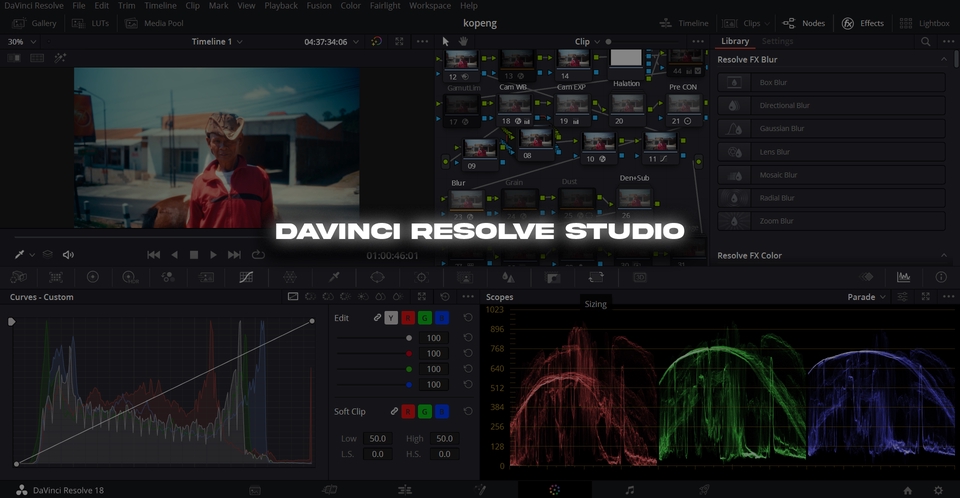The height and width of the screenshot is (498, 960).
Task: Show the Scopes panel icon
Action: (904, 277)
